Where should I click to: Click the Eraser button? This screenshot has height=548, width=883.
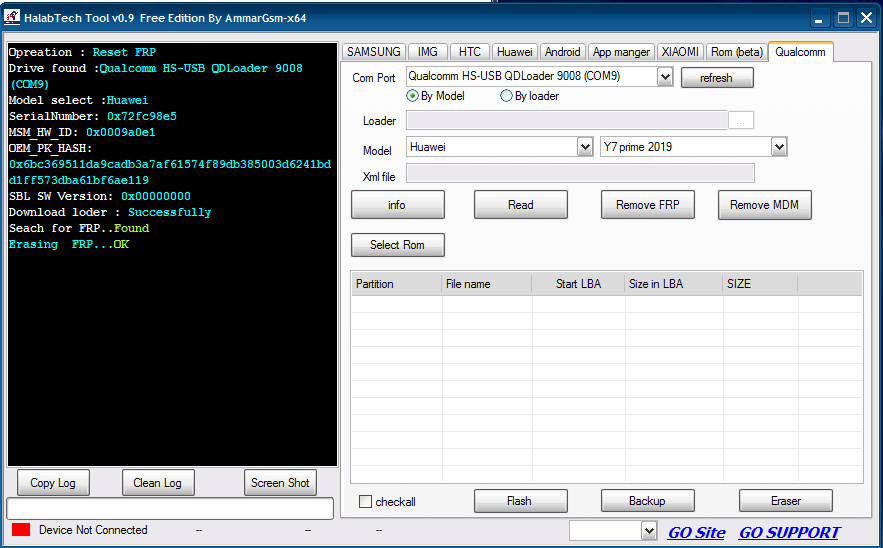786,501
